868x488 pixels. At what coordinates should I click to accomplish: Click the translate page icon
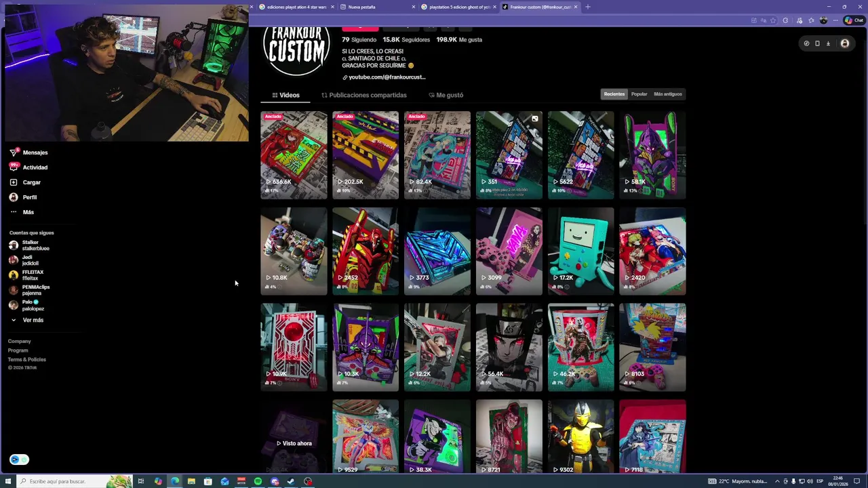coord(764,20)
